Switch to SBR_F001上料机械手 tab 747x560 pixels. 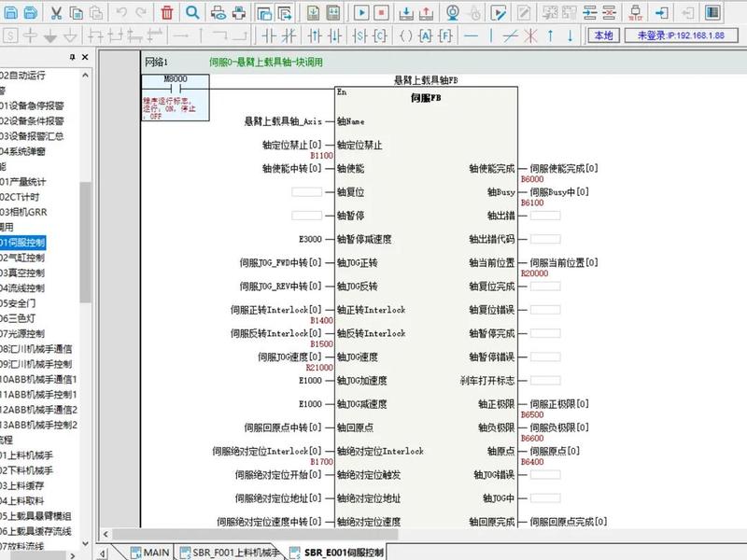[x=229, y=553]
